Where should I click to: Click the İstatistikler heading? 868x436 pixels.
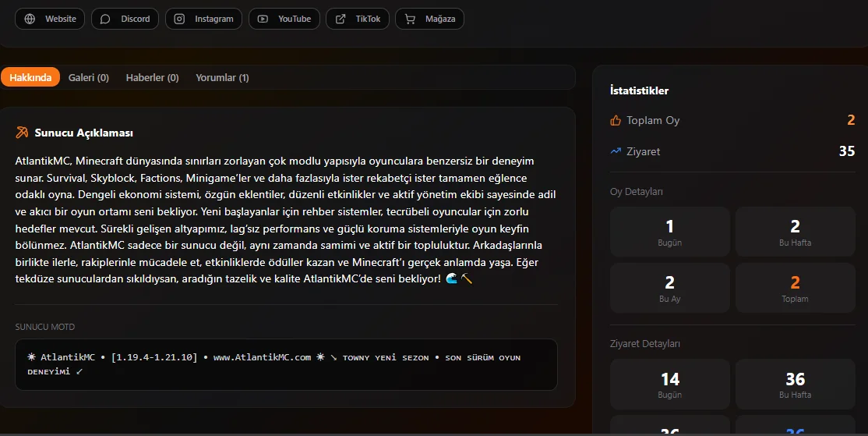pos(640,90)
